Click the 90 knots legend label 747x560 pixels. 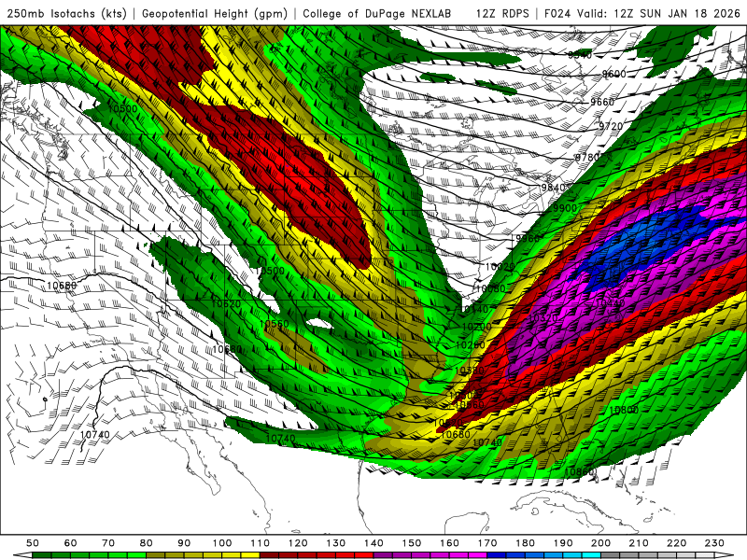pos(184,543)
